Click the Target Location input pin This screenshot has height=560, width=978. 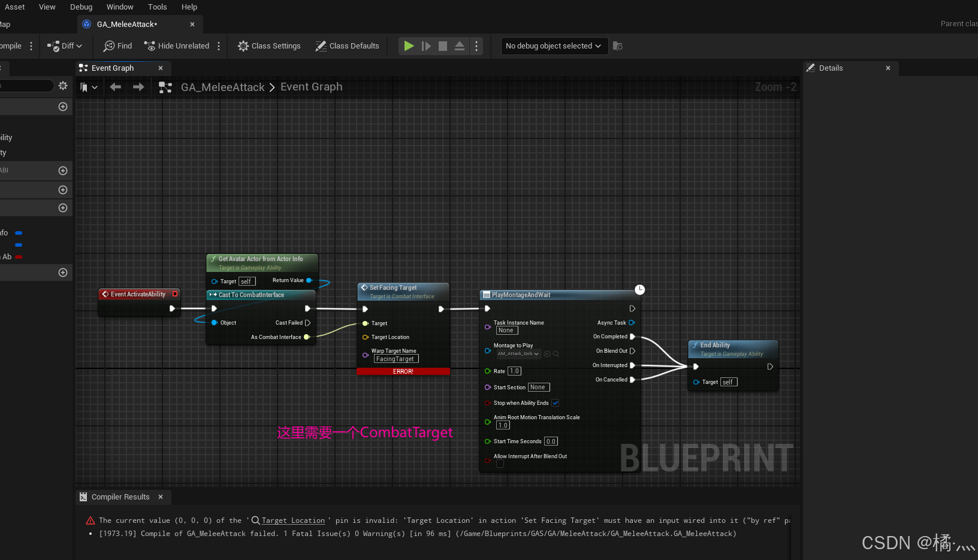pos(366,337)
